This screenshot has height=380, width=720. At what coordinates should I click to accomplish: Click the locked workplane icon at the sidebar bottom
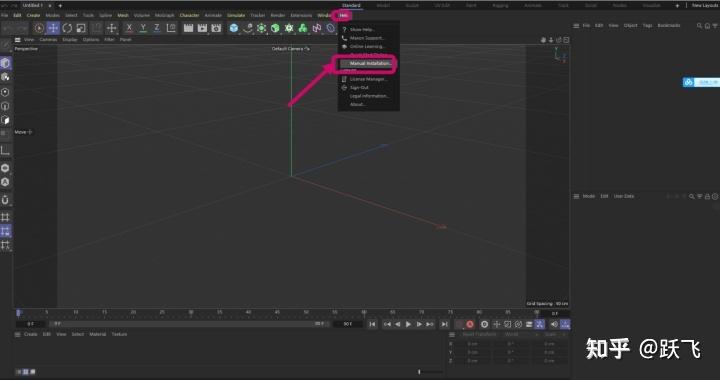pos(6,245)
